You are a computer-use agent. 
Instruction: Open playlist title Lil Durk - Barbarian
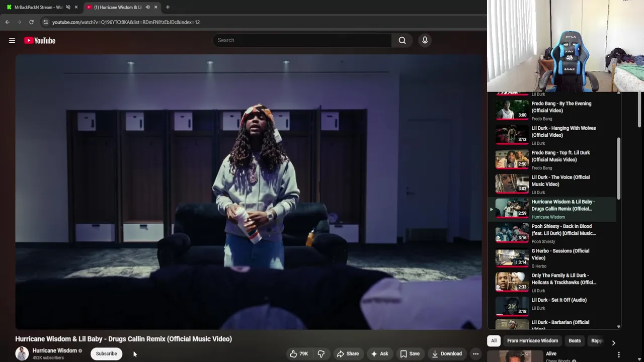[560, 324]
